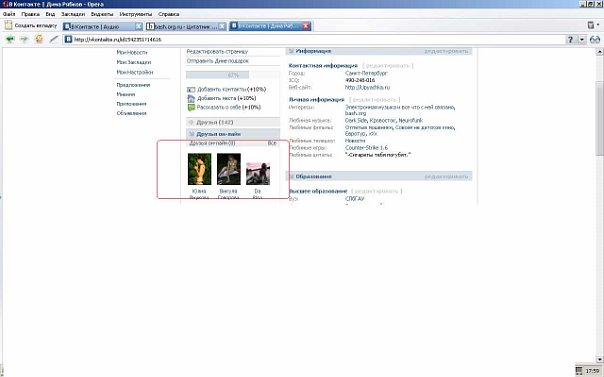
Task: Click the 17:59 clock in the system tray
Action: coord(592,371)
